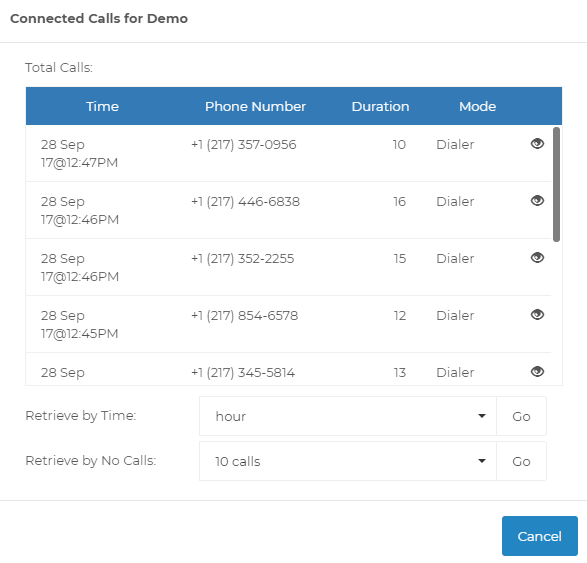Click the Duration column header
Viewport: 587px width, 563px height.
[x=380, y=106]
